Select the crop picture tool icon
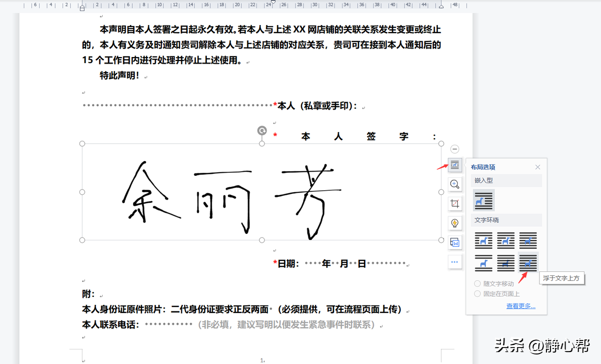Image resolution: width=601 pixels, height=364 pixels. click(x=455, y=203)
